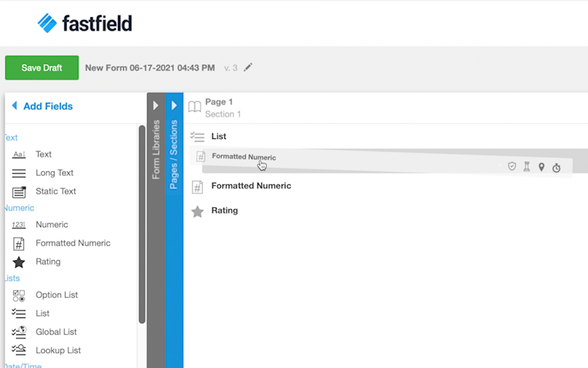Image resolution: width=588 pixels, height=368 pixels.
Task: Click the Option List field icon
Action: (x=19, y=295)
